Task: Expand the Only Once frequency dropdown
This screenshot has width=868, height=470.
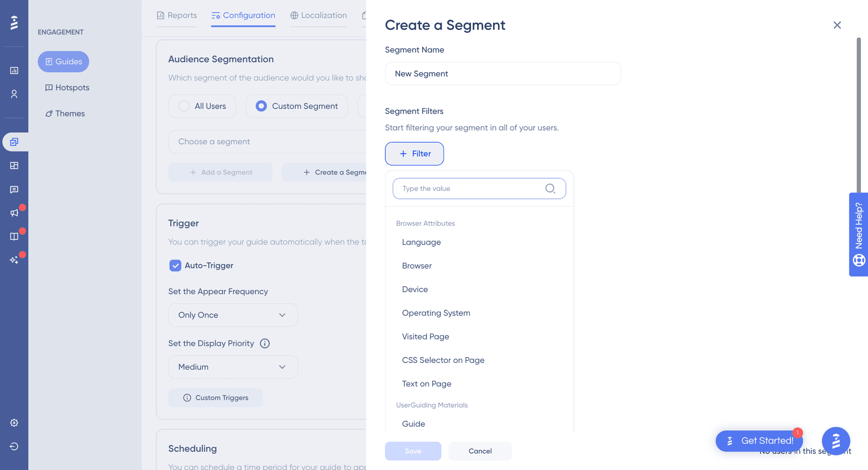Action: click(x=233, y=315)
